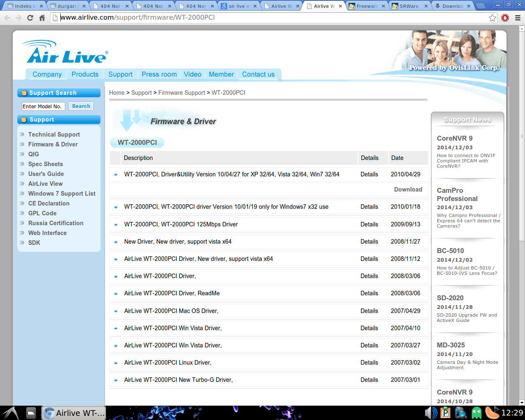Screen dimensions: 525x420
Task: Click the Airlive WT taskbar window button
Action: pos(74,413)
